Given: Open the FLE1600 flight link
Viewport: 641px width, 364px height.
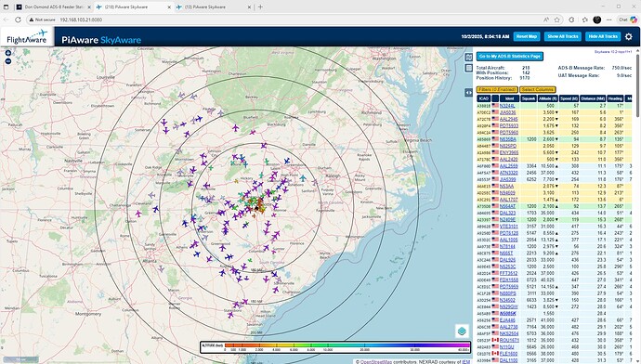Looking at the screenshot, I should click(508, 354).
